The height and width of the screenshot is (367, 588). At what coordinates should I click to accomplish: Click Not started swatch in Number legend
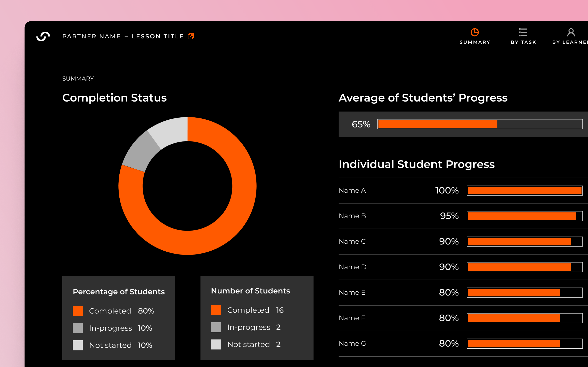[x=216, y=344]
